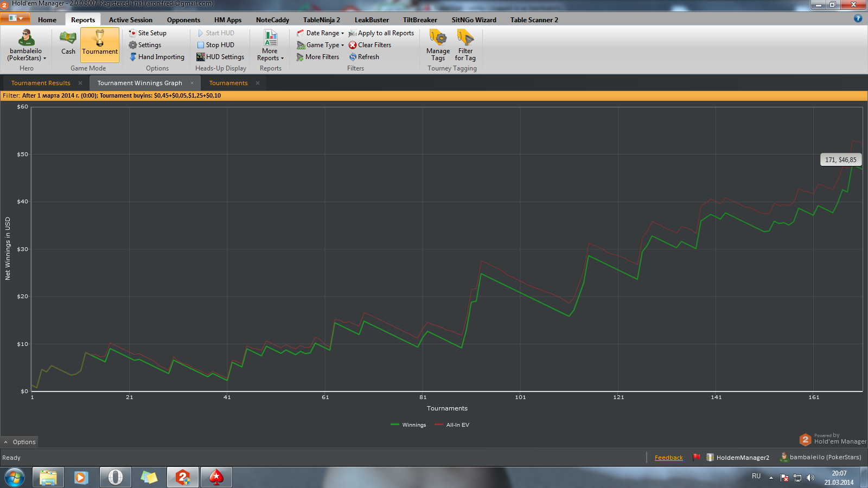
Task: Click the 171, $46,85 data tooltip
Action: coord(841,159)
